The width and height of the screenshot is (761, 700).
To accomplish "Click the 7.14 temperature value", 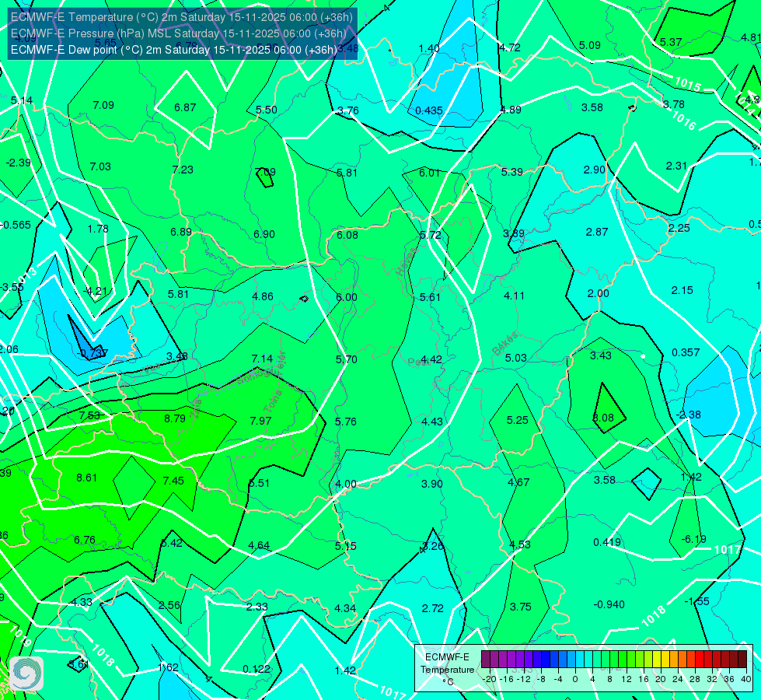I will pos(262,359).
